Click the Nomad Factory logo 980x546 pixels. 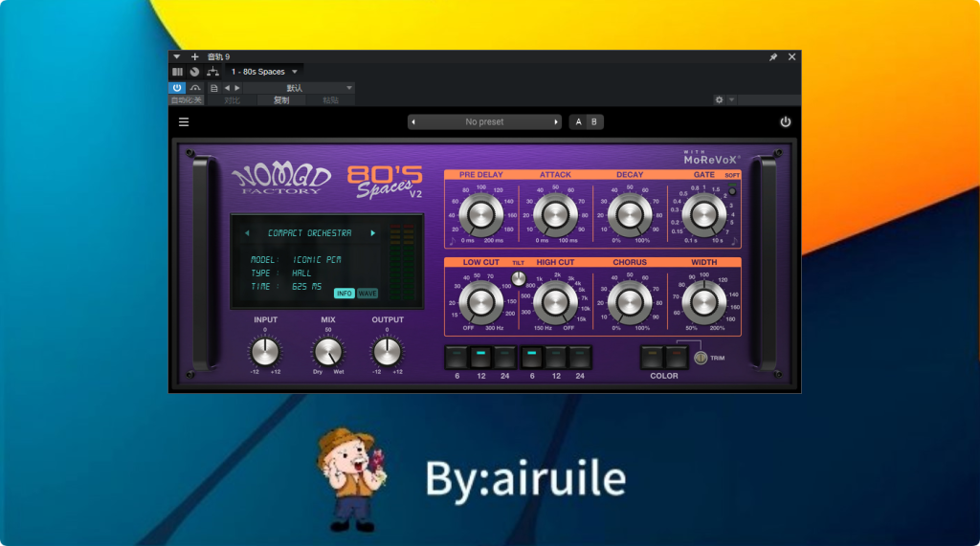(280, 180)
